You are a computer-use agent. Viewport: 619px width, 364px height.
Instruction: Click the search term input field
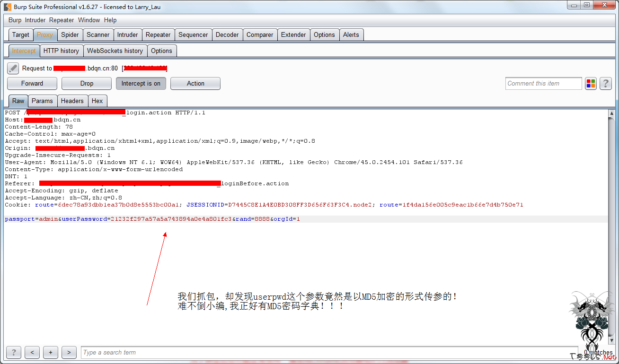(329, 352)
